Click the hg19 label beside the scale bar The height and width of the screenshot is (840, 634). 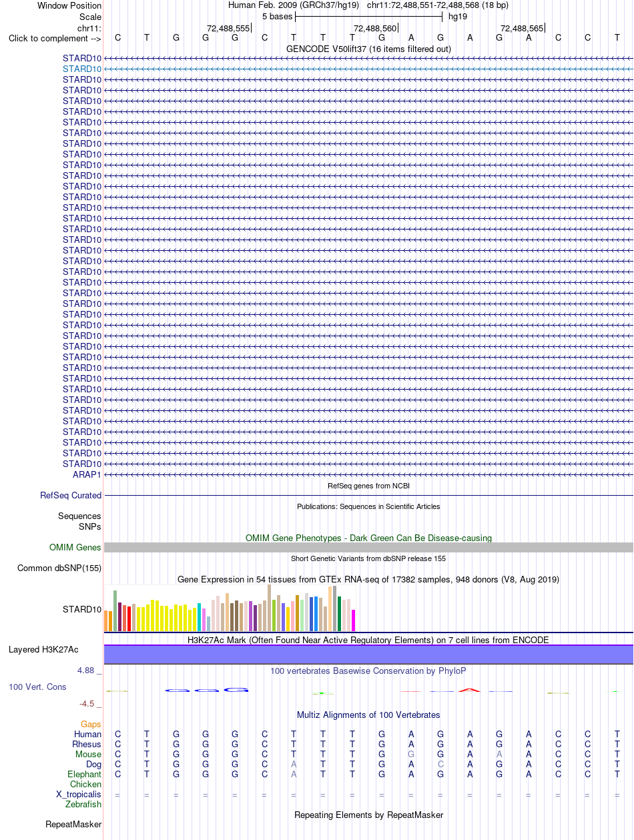pos(458,17)
